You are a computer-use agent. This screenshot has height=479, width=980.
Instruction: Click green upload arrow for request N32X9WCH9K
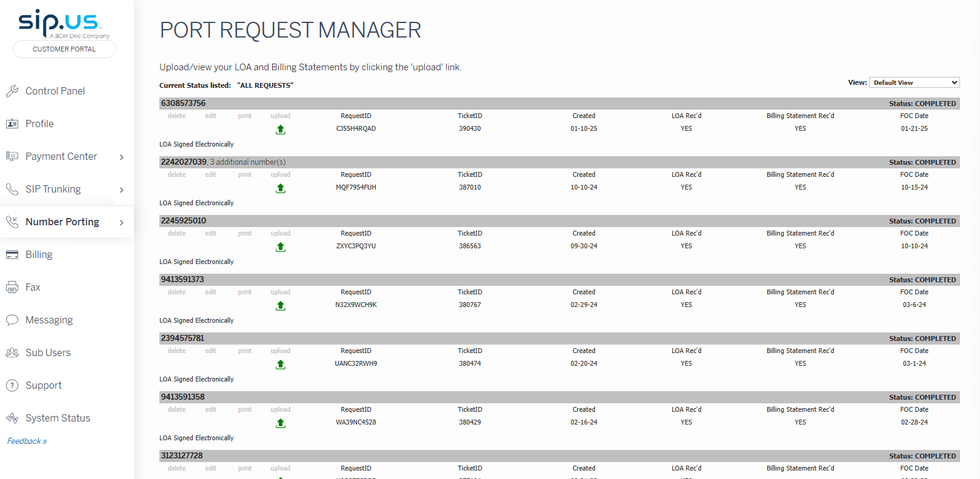coord(281,306)
